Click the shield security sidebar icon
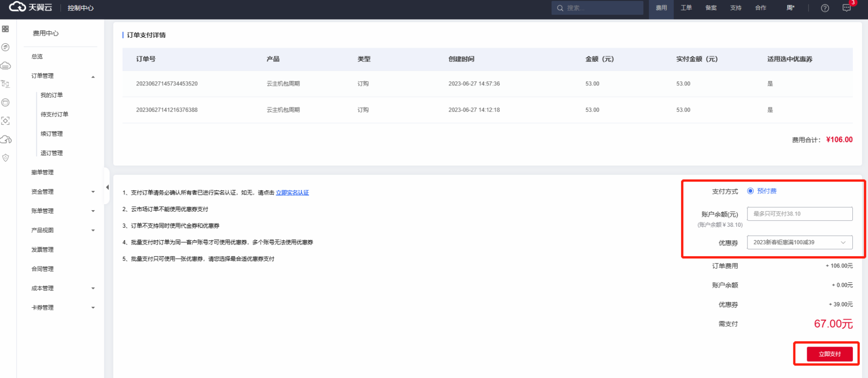 coord(5,158)
